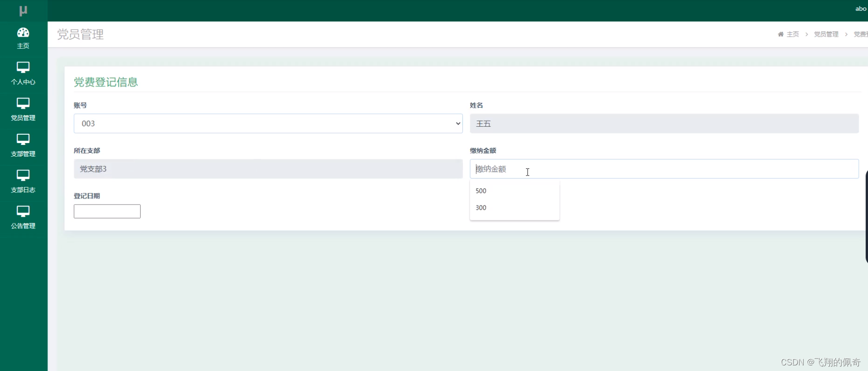Click the 所在支部 field showing 党支部3

click(x=268, y=169)
